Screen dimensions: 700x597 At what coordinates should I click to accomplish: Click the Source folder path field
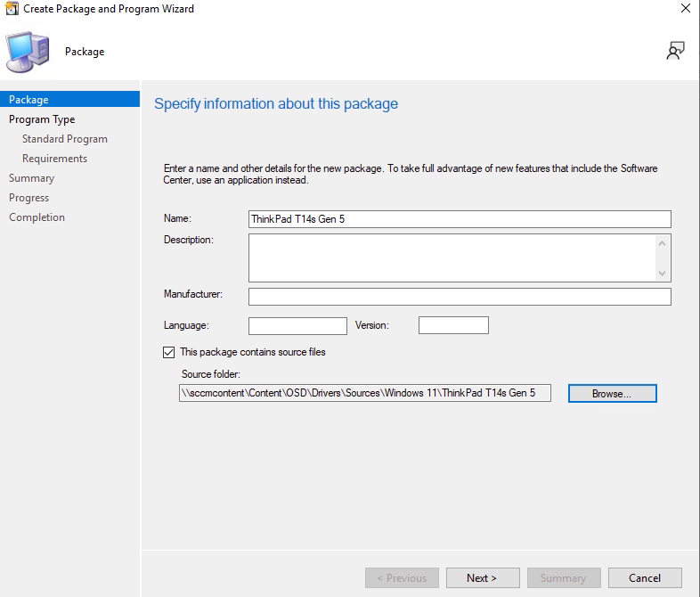point(365,393)
